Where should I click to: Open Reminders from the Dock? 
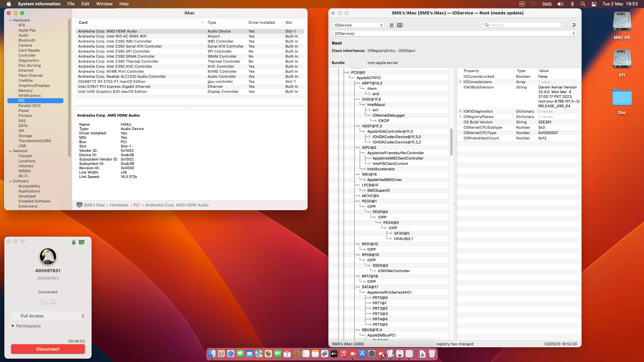pyautogui.click(x=306, y=354)
